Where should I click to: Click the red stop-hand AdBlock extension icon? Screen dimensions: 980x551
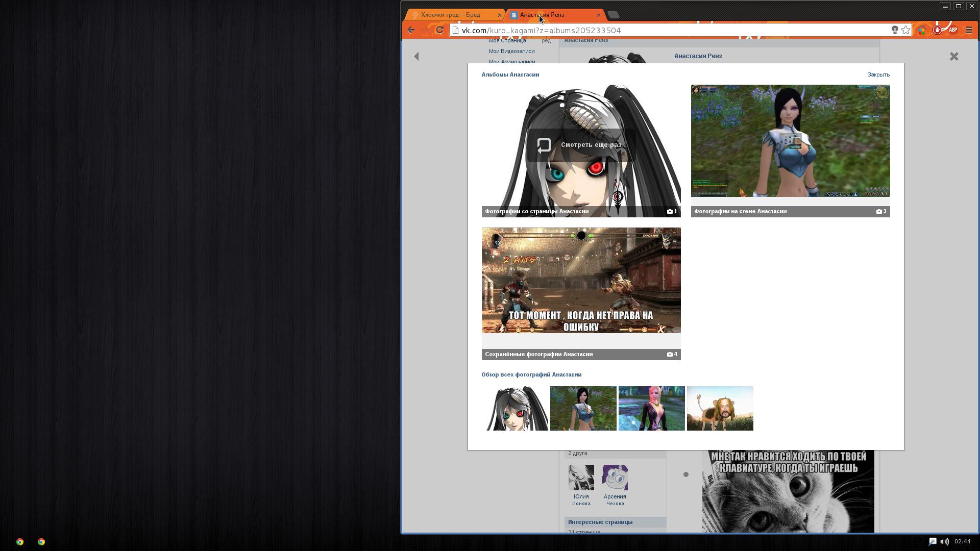(x=937, y=30)
